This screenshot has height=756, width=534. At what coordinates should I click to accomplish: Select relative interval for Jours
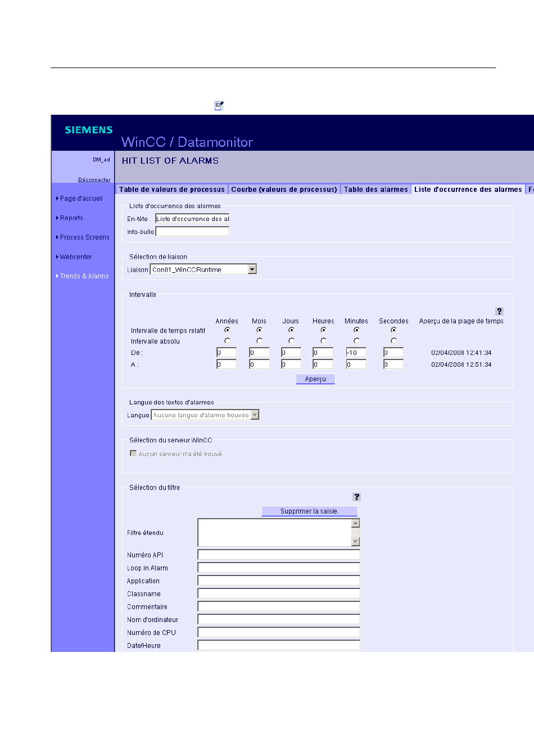[291, 330]
